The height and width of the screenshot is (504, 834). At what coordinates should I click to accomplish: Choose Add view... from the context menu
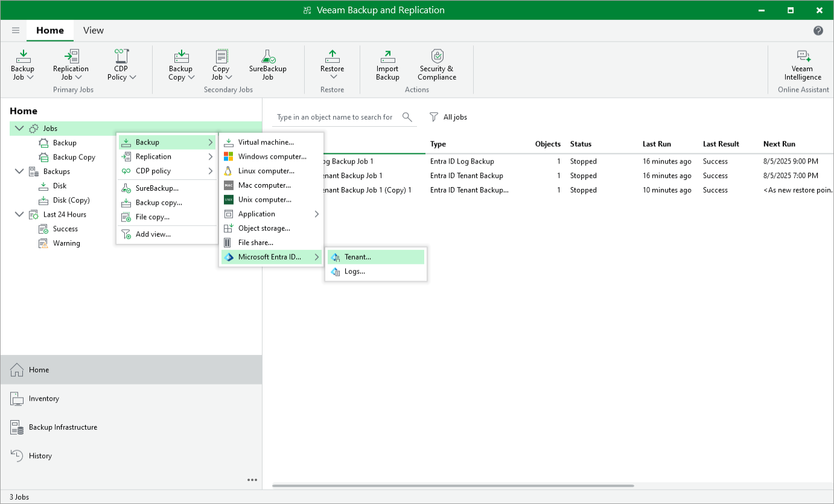coord(167,234)
